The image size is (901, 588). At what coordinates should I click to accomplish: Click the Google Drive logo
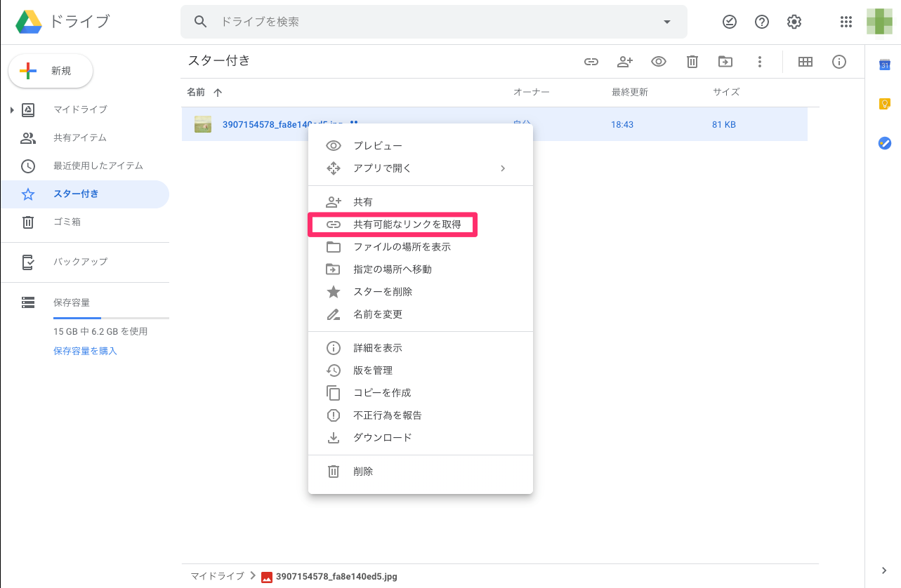(29, 22)
